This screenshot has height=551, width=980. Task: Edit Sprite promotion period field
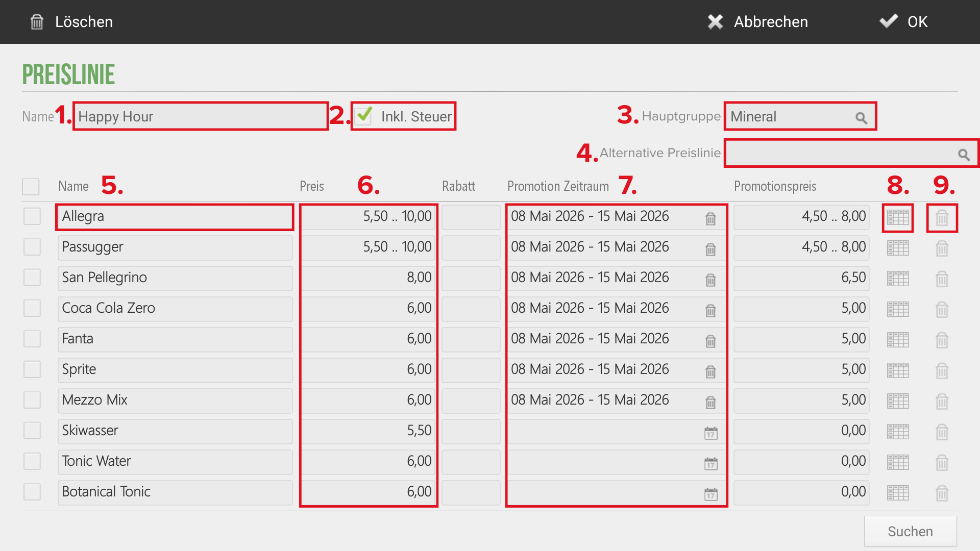pyautogui.click(x=617, y=370)
